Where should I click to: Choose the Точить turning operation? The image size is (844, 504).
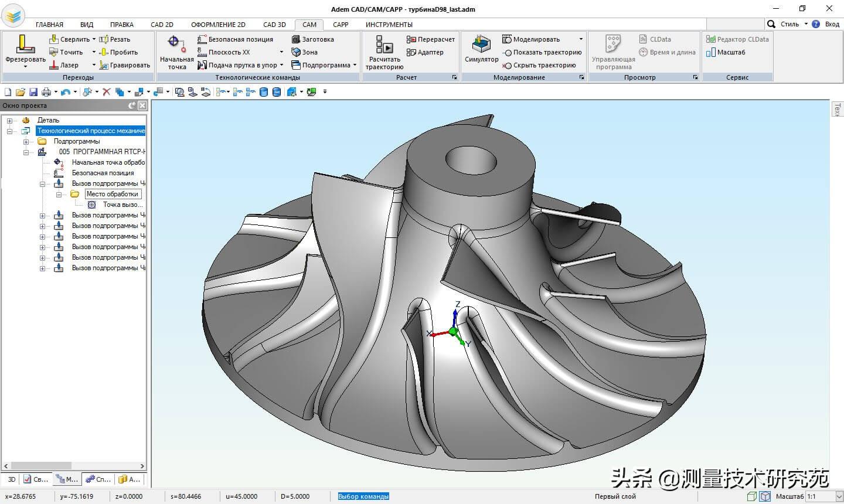click(x=66, y=52)
